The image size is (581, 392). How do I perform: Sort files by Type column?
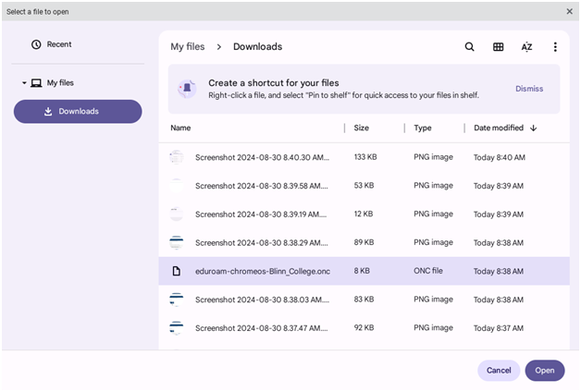tap(423, 129)
